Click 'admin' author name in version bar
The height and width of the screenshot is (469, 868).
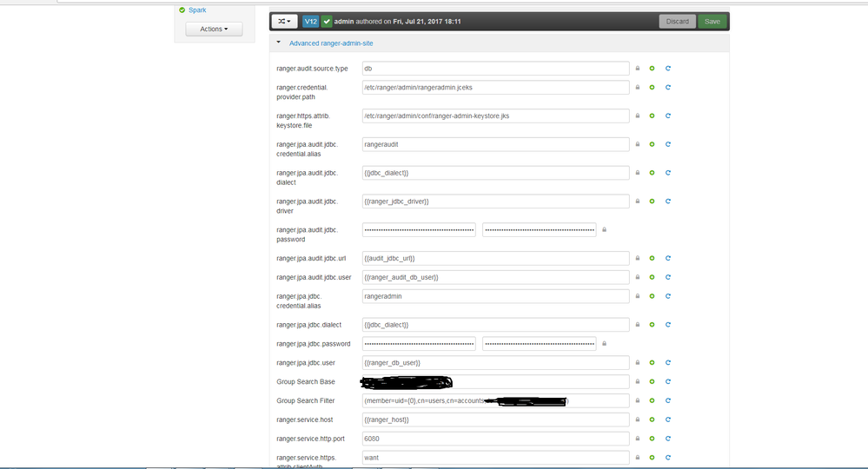344,22
